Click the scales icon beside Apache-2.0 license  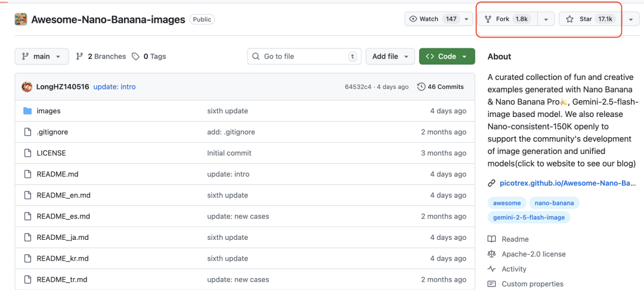[491, 254]
